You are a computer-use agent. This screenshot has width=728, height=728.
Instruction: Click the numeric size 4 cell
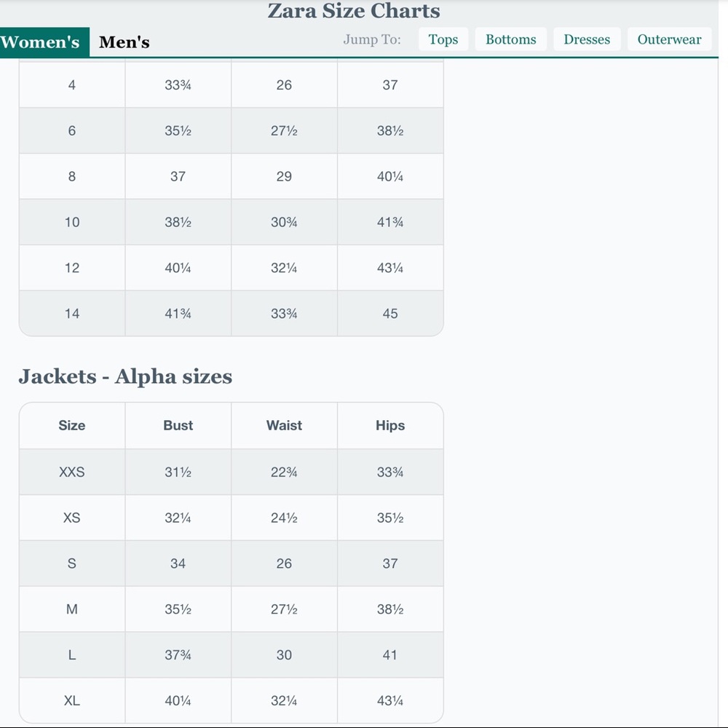coord(72,85)
